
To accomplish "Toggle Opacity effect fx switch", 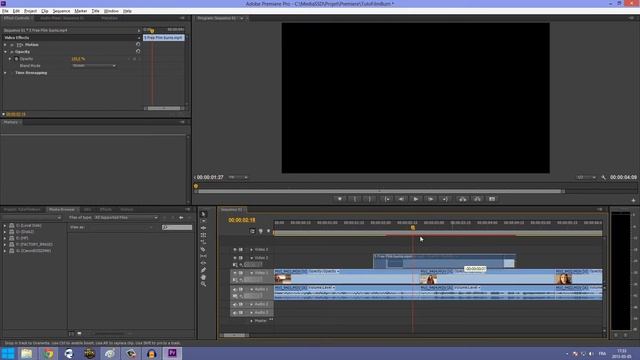I will [12, 52].
